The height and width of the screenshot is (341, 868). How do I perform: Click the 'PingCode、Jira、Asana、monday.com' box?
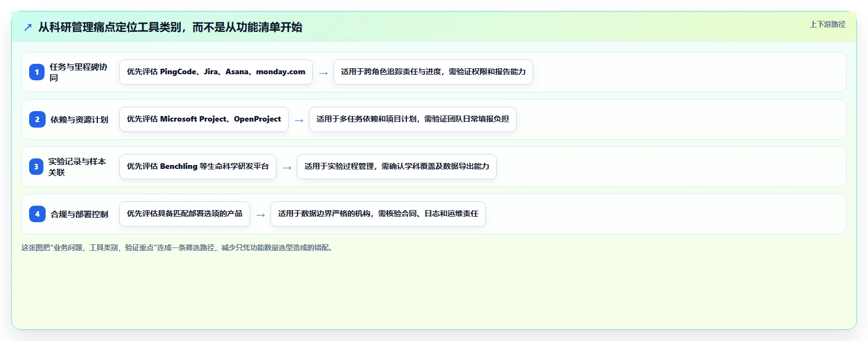(x=216, y=72)
